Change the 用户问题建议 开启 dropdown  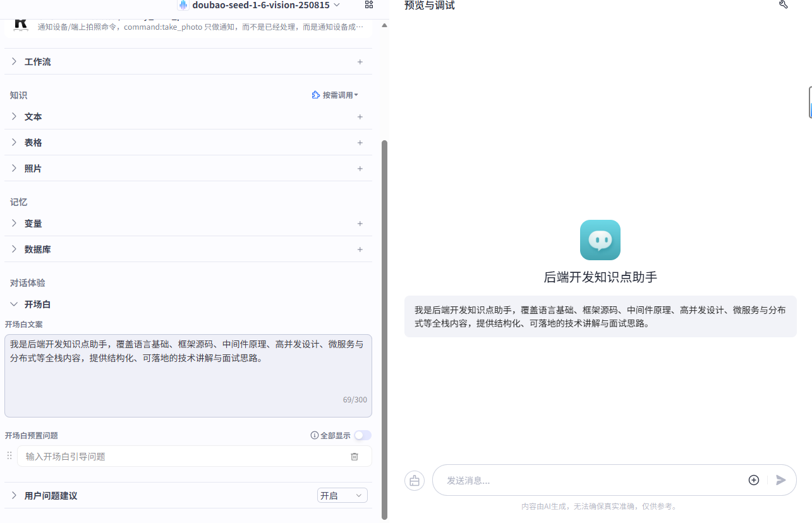[x=342, y=495]
